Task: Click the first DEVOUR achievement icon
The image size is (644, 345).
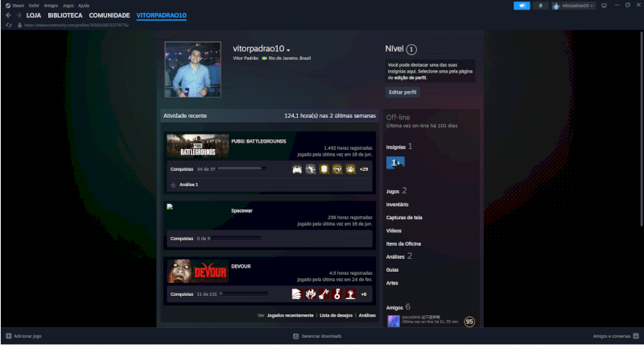Action: pyautogui.click(x=297, y=294)
